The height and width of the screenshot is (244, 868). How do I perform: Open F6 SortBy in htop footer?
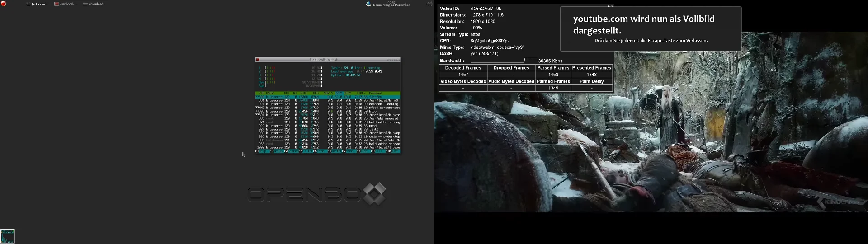coord(335,151)
